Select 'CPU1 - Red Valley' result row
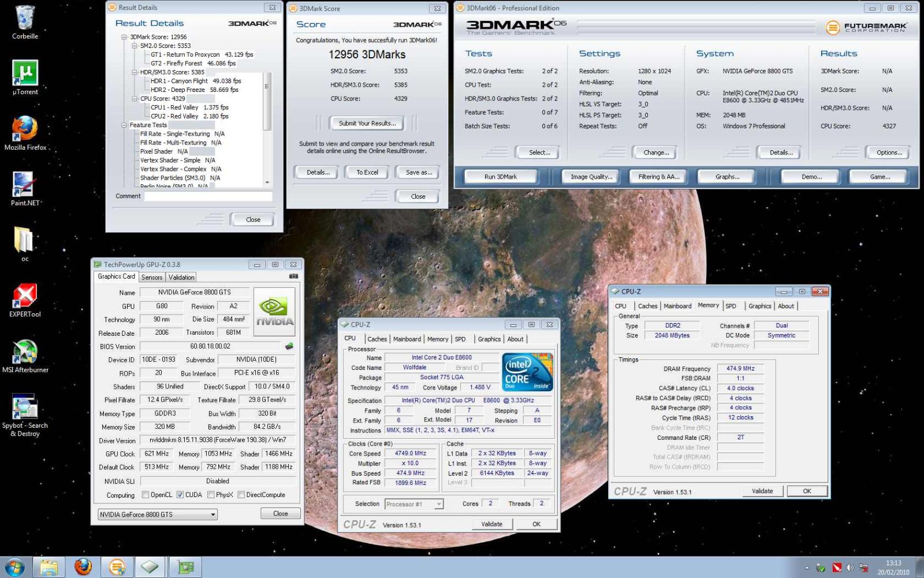The image size is (924, 578). click(189, 108)
